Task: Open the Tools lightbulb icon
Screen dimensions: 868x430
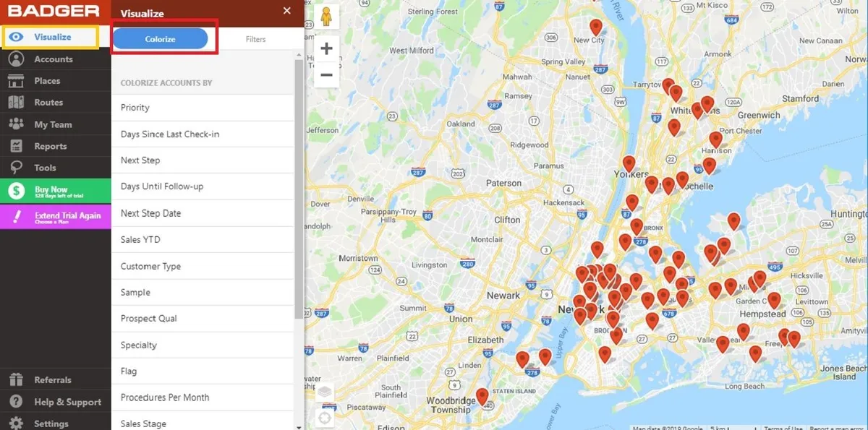Action: 17,168
